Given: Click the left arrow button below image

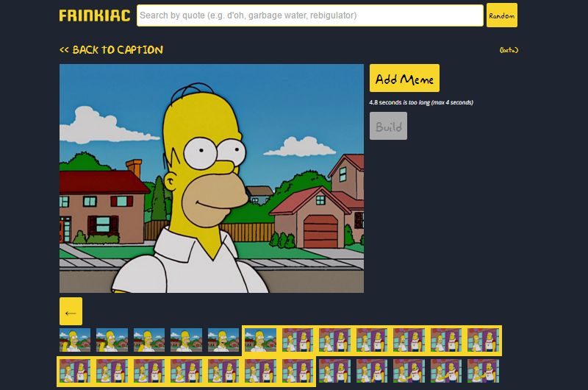Looking at the screenshot, I should pos(71,311).
